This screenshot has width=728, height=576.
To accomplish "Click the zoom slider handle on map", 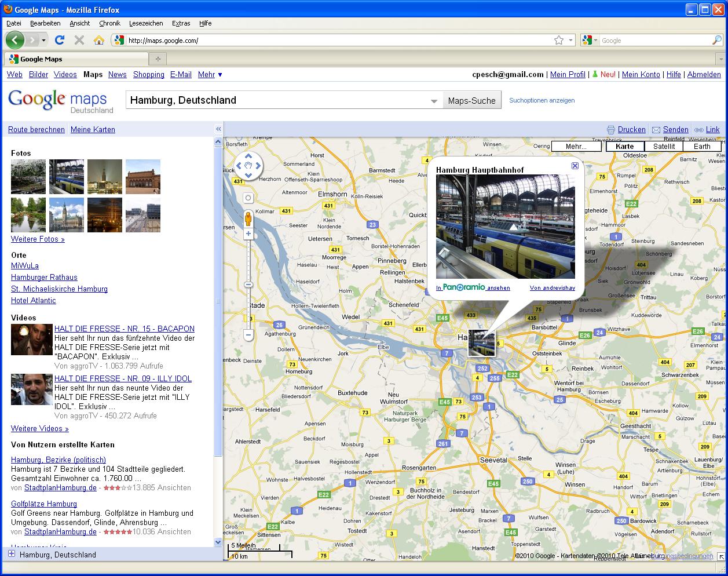I will click(248, 285).
